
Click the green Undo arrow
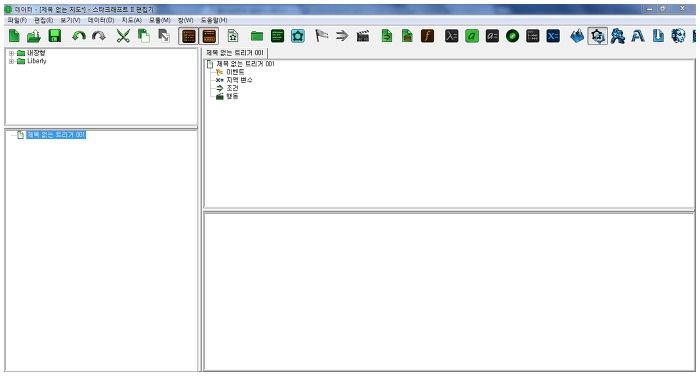click(x=79, y=36)
